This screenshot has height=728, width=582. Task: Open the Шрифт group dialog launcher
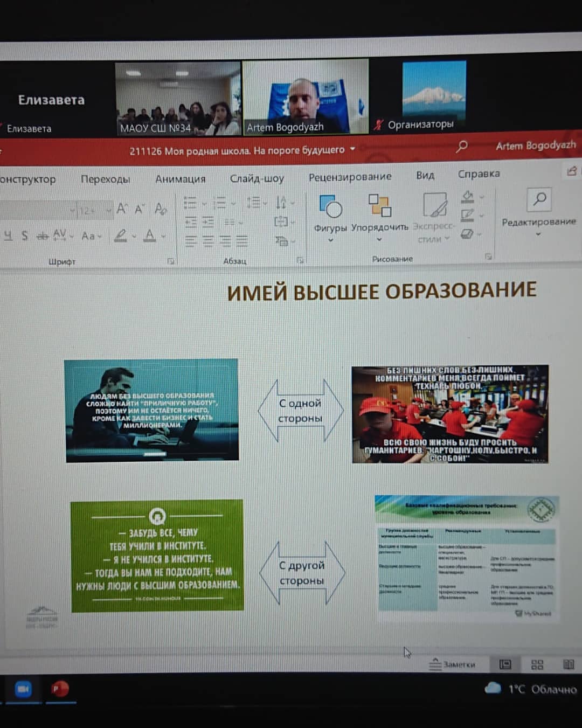tap(171, 261)
